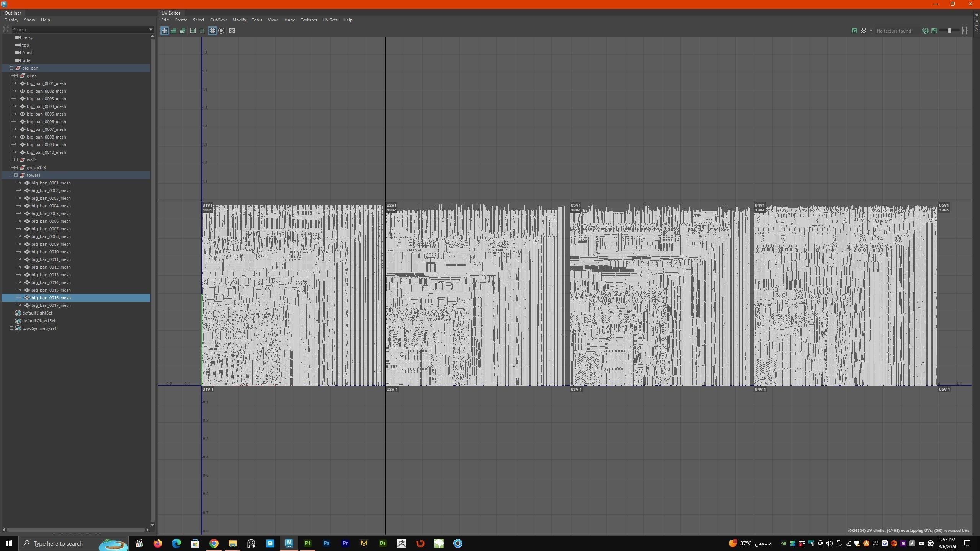Open the Cut/Sew menu
980x551 pixels.
click(218, 20)
